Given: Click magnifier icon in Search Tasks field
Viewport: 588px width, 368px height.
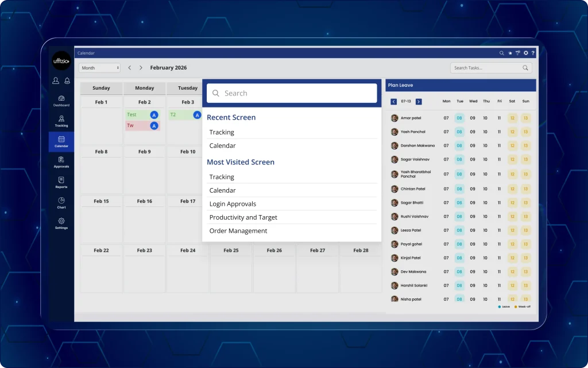Looking at the screenshot, I should (525, 68).
